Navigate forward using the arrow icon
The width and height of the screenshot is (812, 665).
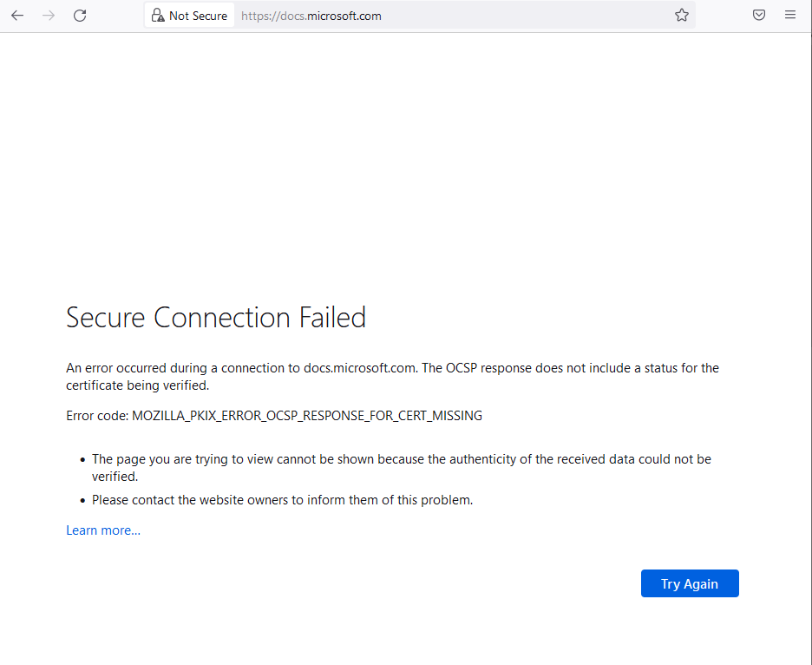coord(49,15)
